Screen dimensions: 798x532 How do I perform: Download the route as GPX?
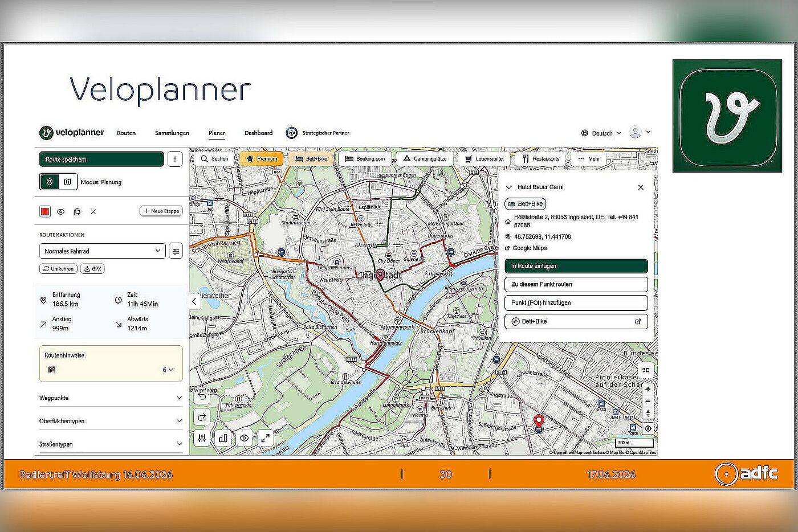[92, 268]
